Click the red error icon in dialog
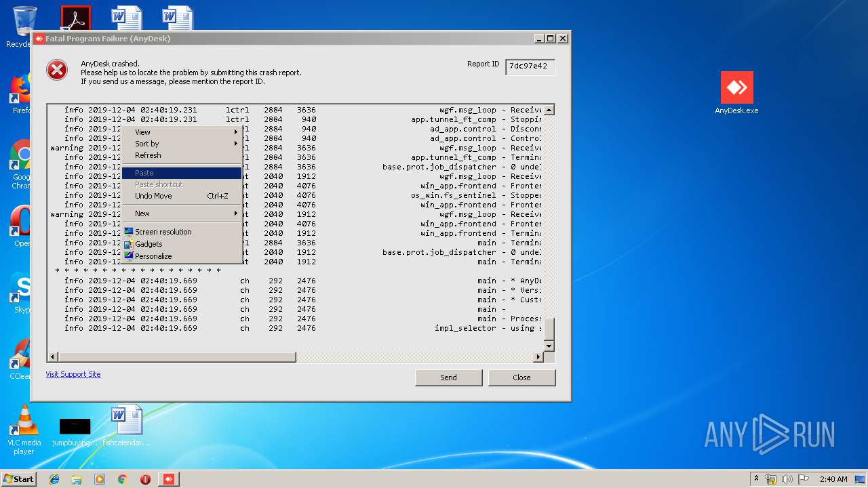 [x=57, y=70]
